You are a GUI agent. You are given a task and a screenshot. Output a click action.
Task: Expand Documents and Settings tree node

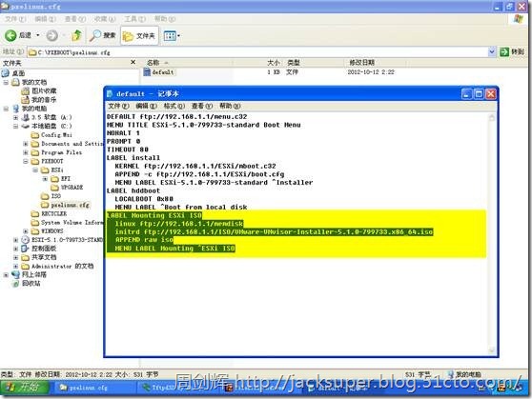(26, 144)
